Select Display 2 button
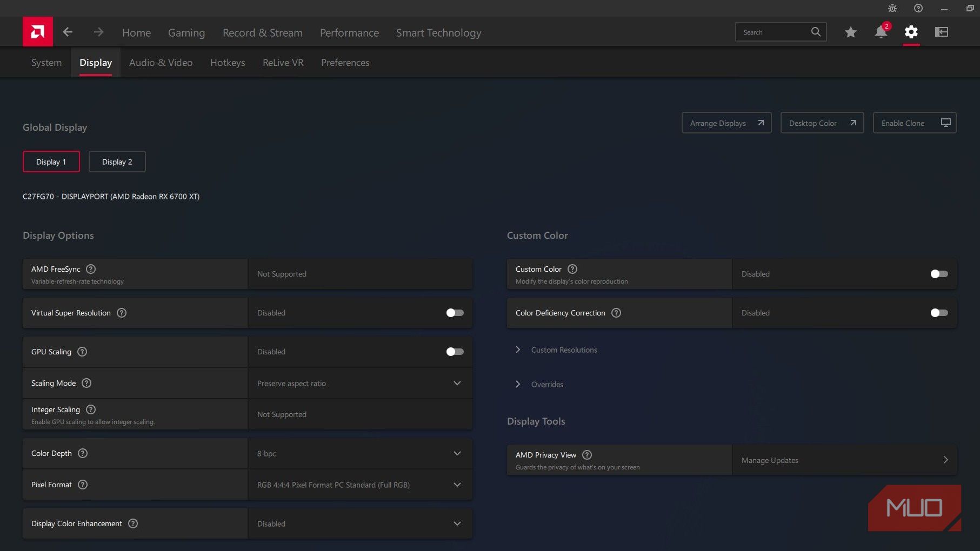 pos(117,162)
